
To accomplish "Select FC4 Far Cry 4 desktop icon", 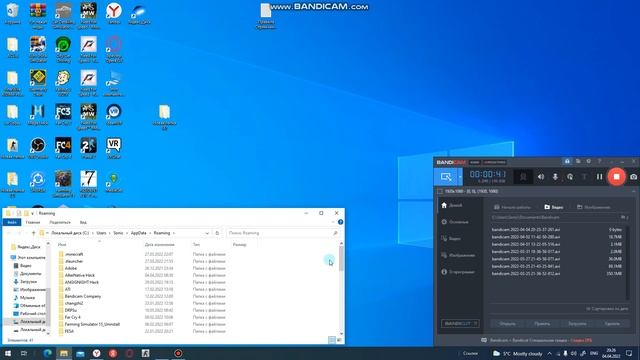I will click(x=63, y=148).
